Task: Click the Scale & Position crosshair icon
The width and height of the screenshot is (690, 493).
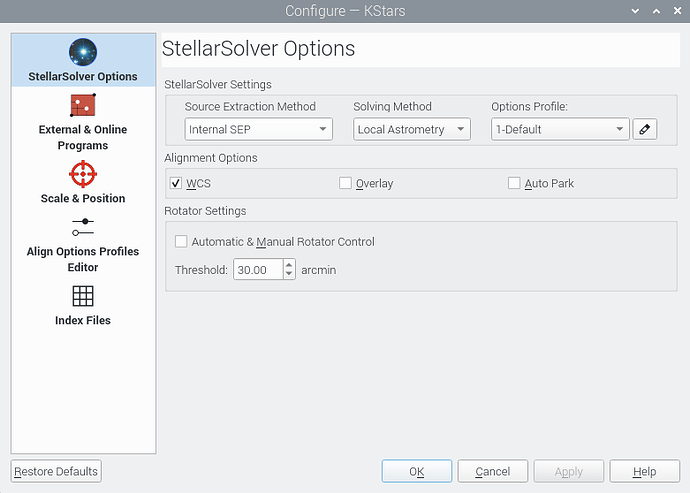Action: click(x=83, y=174)
